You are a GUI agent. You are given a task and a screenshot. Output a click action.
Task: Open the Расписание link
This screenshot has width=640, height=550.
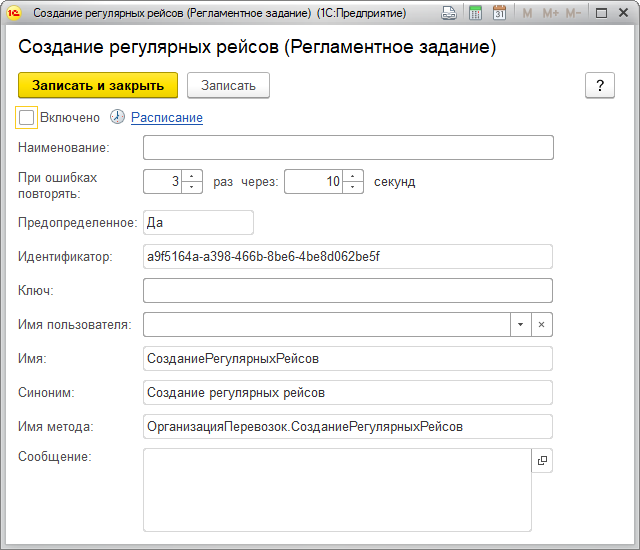coord(167,117)
